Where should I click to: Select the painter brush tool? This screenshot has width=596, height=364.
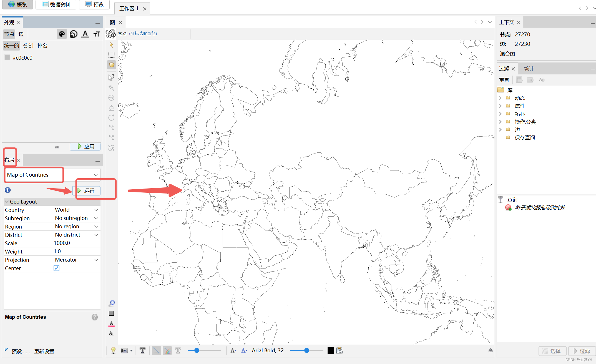coord(111,88)
